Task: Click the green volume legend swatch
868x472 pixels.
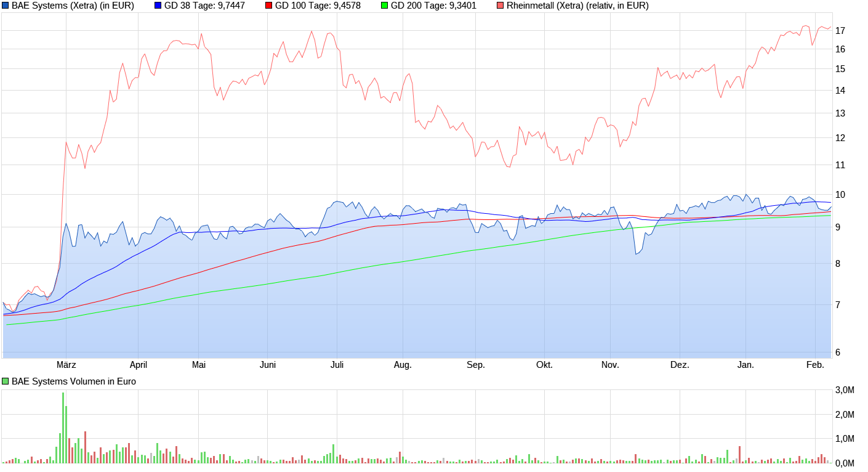Action: pyautogui.click(x=6, y=381)
